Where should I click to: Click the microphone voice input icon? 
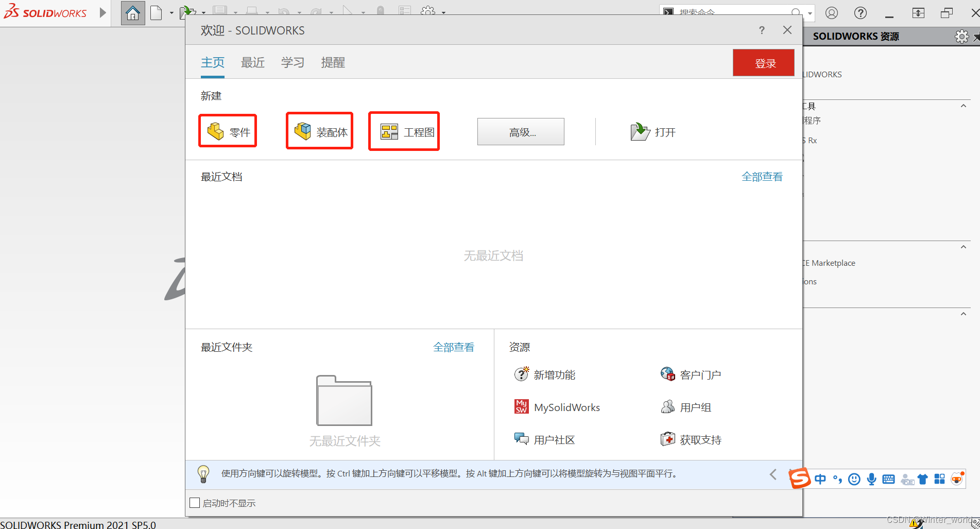pos(871,479)
